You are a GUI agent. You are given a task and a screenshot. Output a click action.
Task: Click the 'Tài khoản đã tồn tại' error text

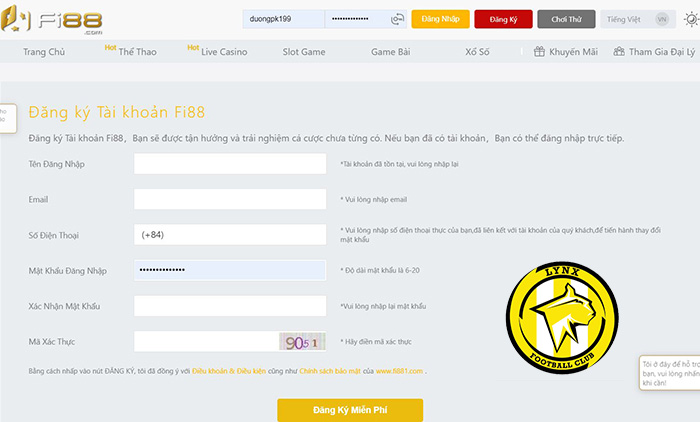pyautogui.click(x=399, y=164)
